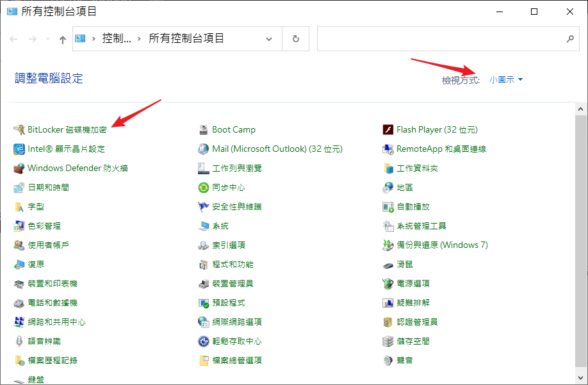
Task: Click the Back navigation arrow
Action: (x=14, y=38)
